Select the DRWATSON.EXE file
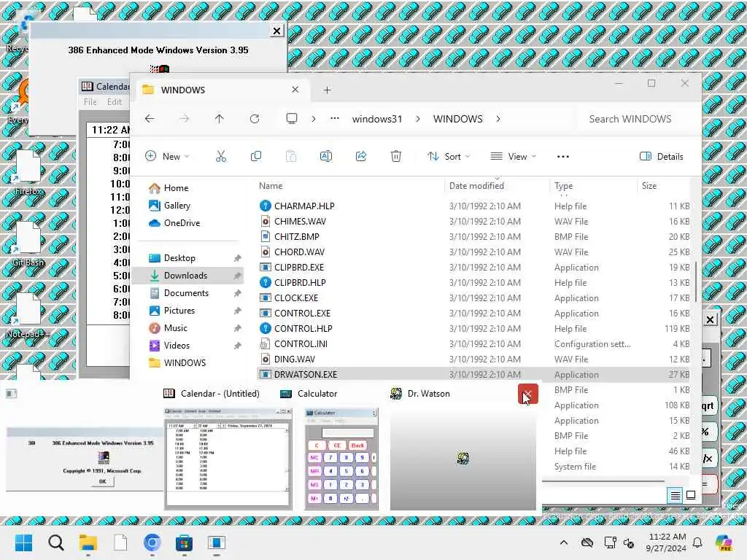 [473, 374]
